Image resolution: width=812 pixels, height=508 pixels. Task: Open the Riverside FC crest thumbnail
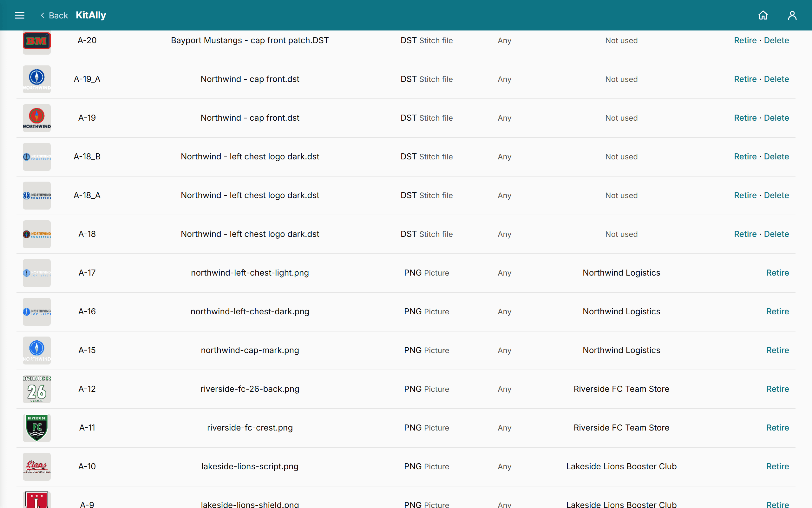click(x=36, y=428)
